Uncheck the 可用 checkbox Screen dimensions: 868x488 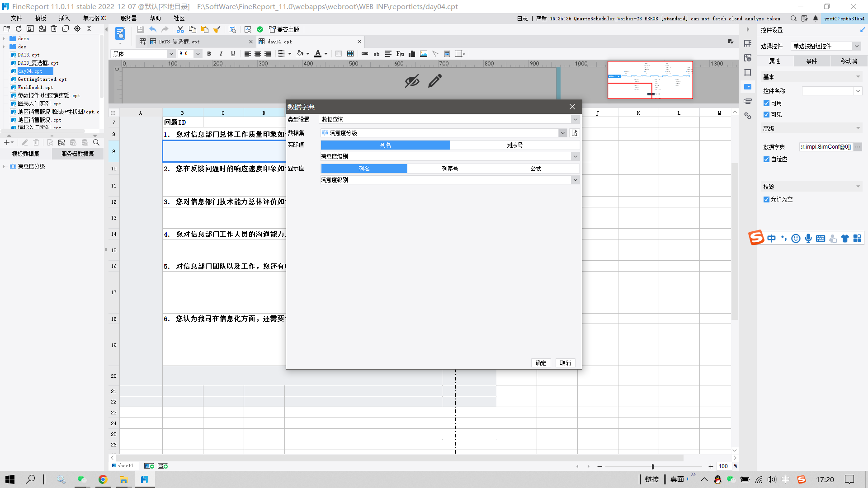(766, 103)
